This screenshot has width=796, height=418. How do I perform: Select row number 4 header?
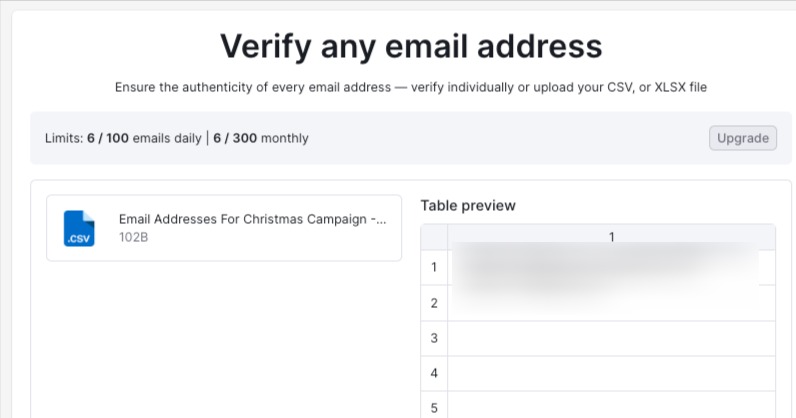(434, 373)
